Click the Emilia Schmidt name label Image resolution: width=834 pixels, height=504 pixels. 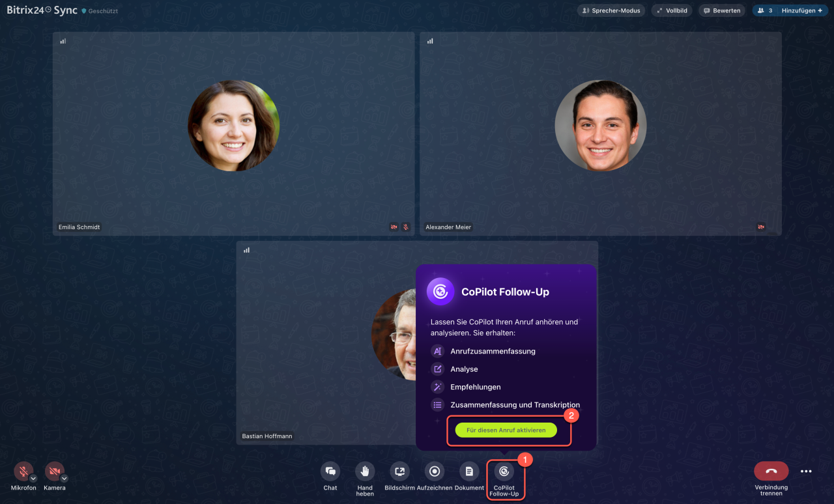tap(79, 227)
